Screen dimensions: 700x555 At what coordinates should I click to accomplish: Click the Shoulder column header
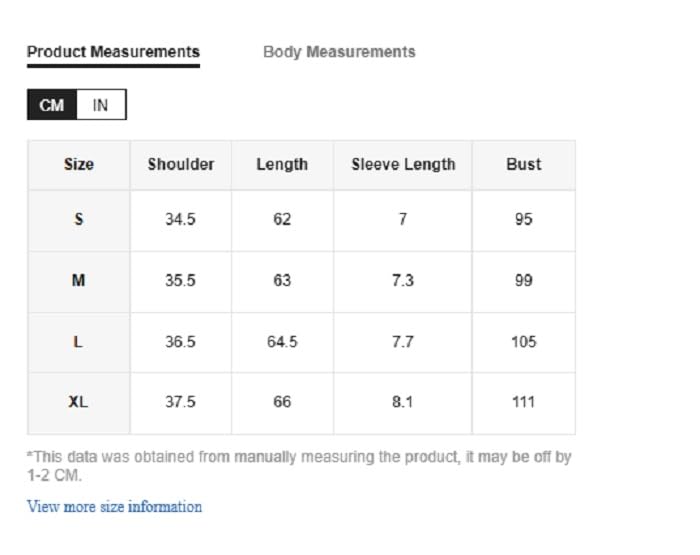pos(181,165)
